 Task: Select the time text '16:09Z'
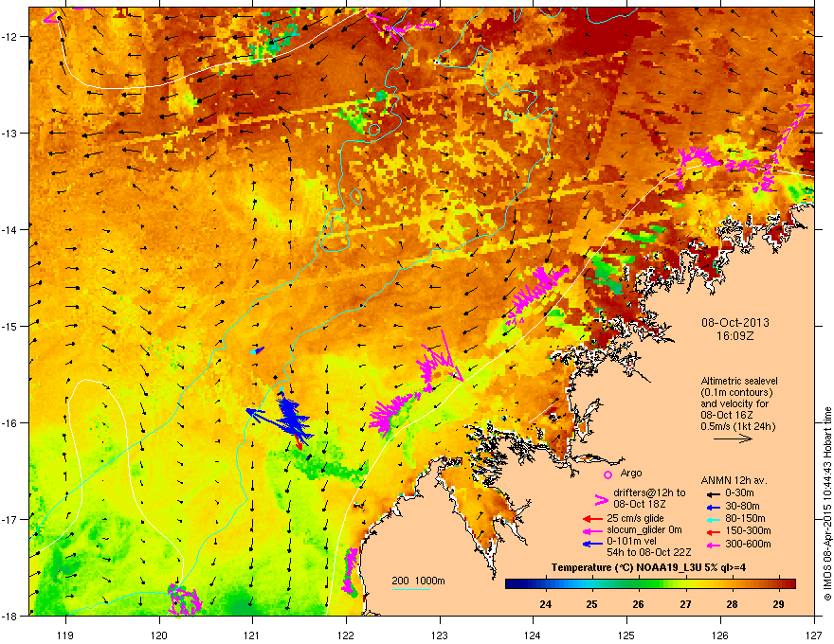click(x=735, y=336)
